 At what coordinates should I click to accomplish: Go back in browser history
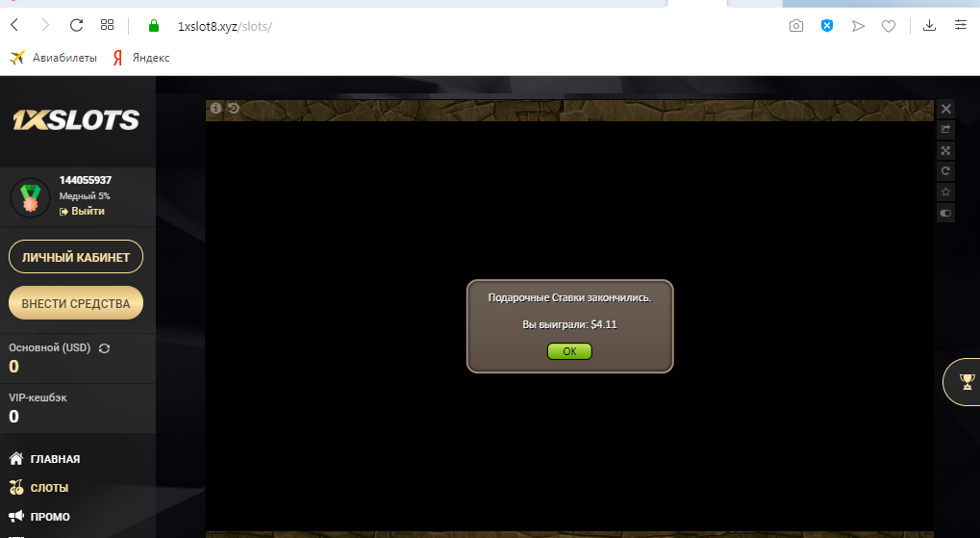(15, 25)
